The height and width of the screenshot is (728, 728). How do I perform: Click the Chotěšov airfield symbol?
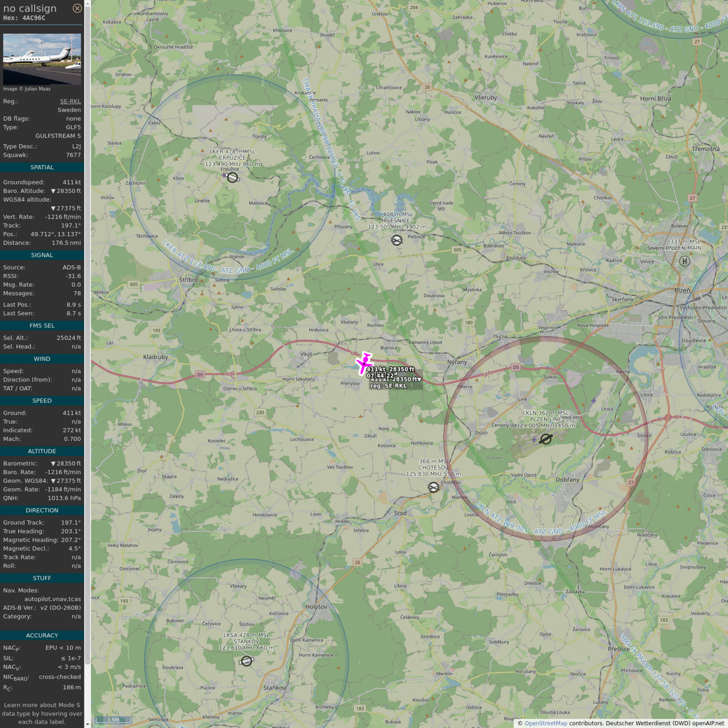coord(433,487)
